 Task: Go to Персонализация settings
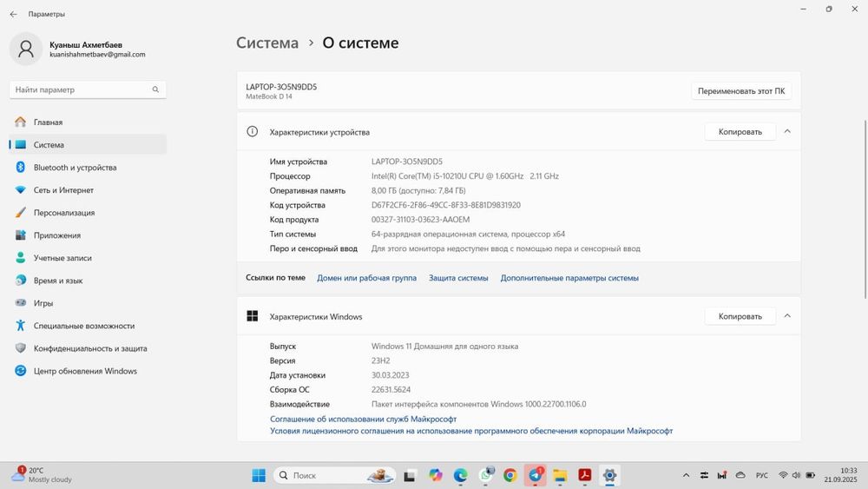click(88, 213)
